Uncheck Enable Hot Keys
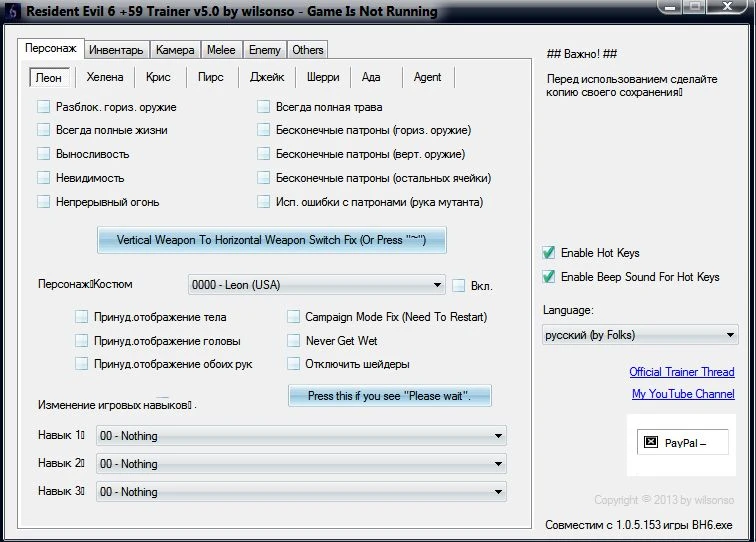The height and width of the screenshot is (542, 756). [548, 253]
